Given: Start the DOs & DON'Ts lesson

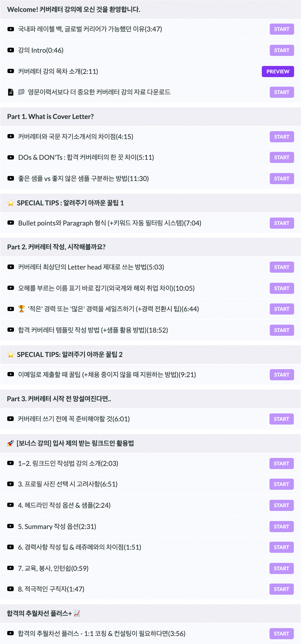Looking at the screenshot, I should (x=281, y=157).
